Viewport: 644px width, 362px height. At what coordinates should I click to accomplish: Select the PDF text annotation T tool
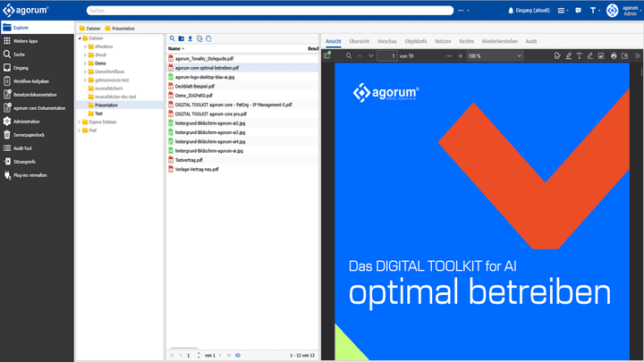(x=579, y=55)
